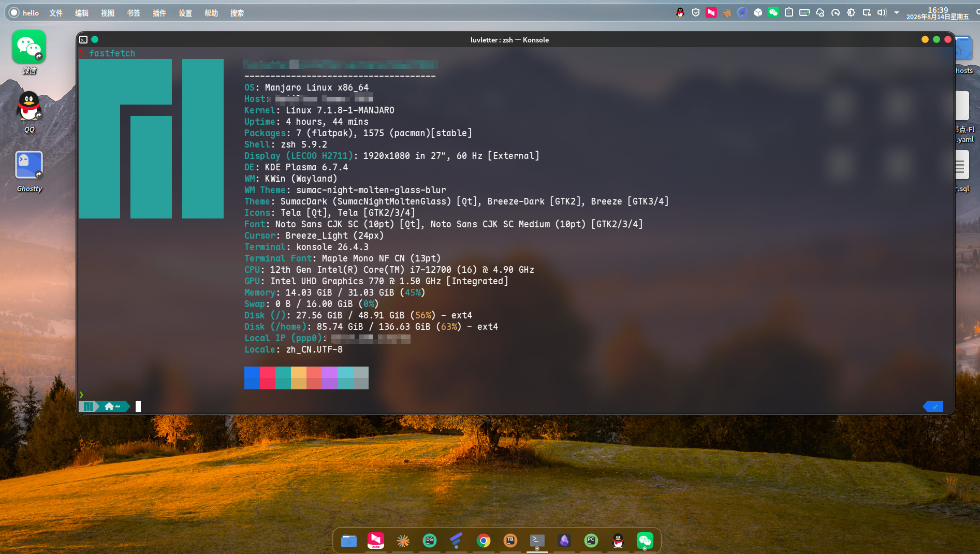Click the shield security icon in the tray
The width and height of the screenshot is (980, 554).
coord(696,12)
